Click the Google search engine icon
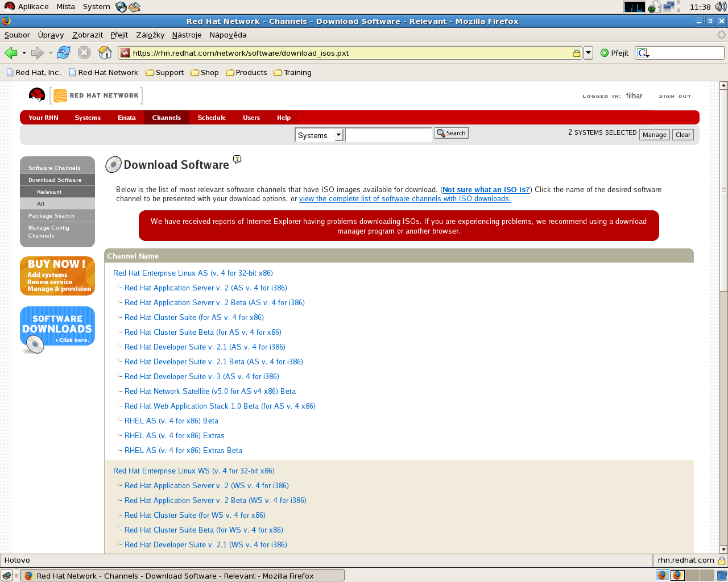 tap(643, 53)
